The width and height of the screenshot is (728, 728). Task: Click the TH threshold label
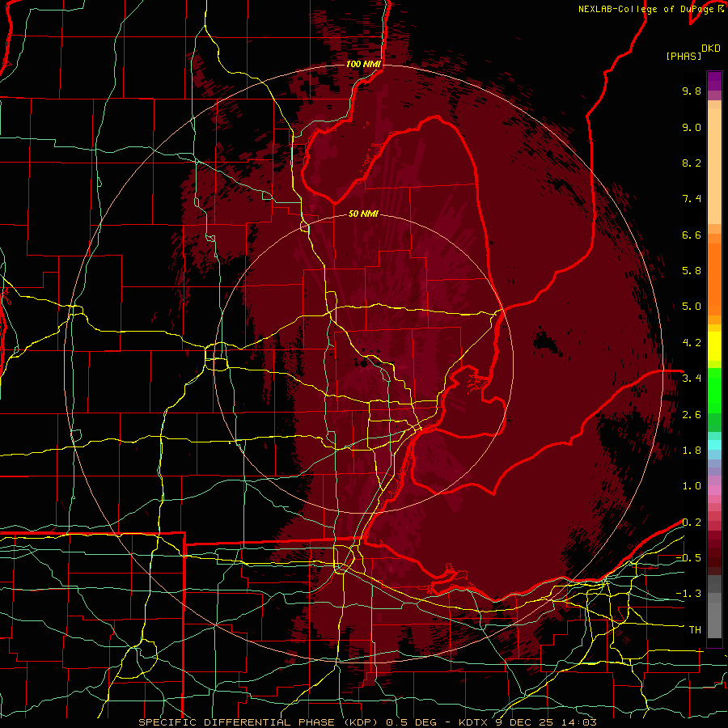(695, 630)
